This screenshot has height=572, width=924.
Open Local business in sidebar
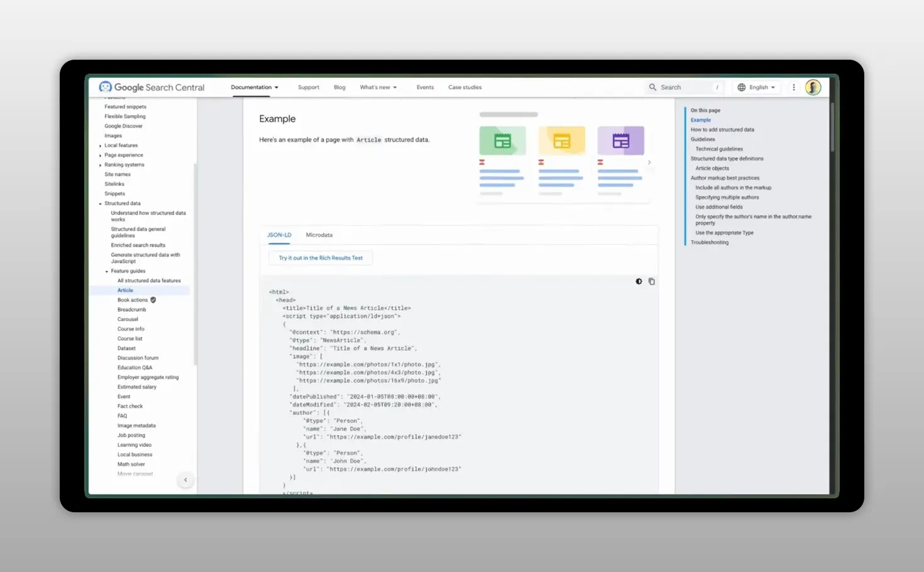(x=135, y=455)
